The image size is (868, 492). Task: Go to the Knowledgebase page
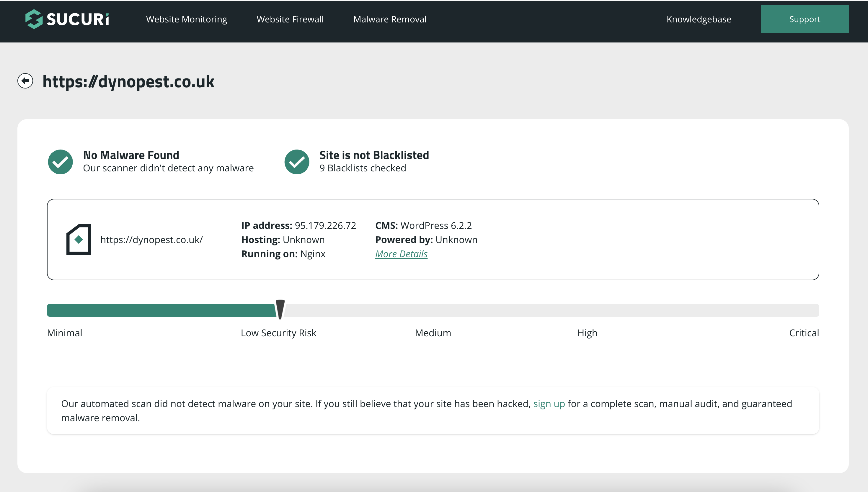pos(699,19)
